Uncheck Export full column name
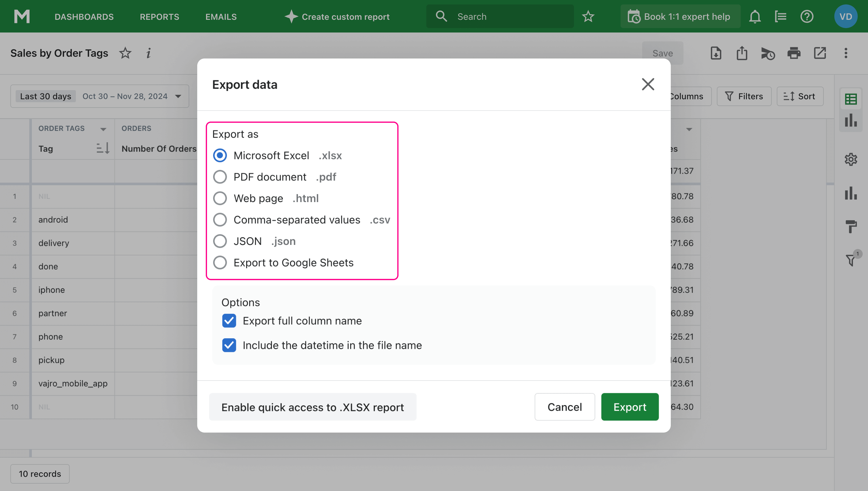The width and height of the screenshot is (868, 491). coord(229,321)
